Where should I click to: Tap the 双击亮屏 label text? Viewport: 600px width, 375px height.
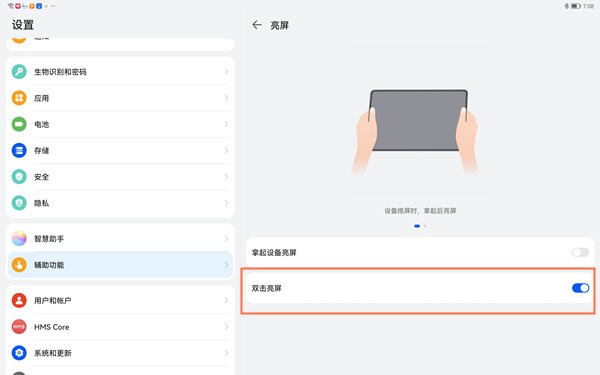coord(266,288)
